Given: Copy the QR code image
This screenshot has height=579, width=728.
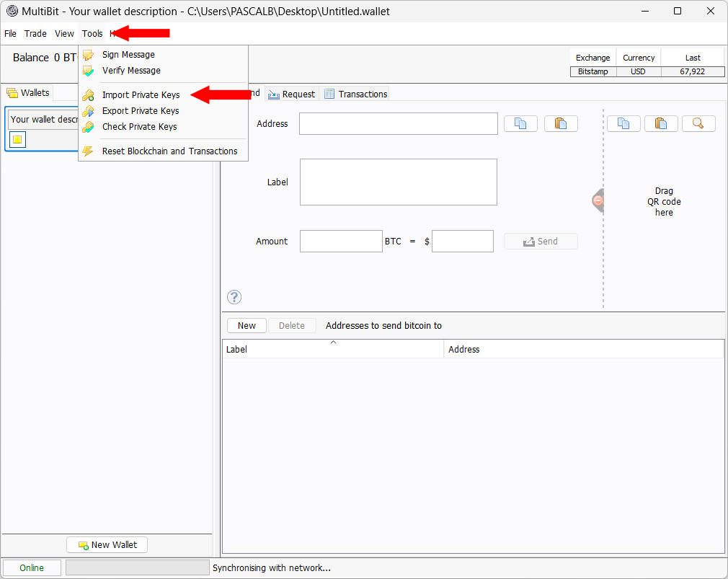Looking at the screenshot, I should 623,123.
